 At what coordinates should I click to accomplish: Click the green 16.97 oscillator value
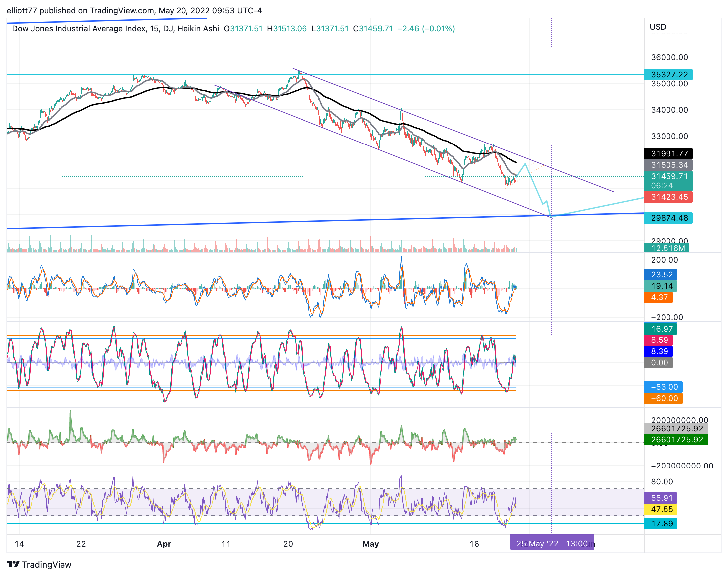(x=661, y=329)
